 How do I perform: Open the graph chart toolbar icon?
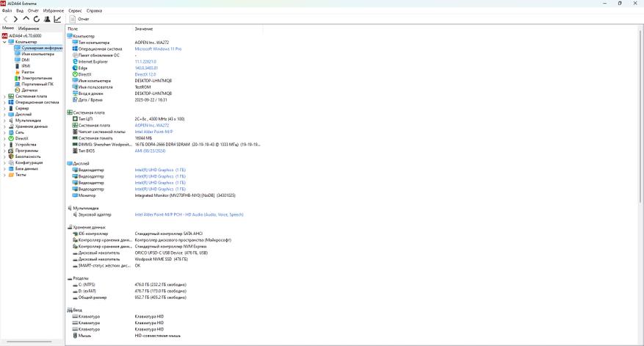(x=57, y=19)
